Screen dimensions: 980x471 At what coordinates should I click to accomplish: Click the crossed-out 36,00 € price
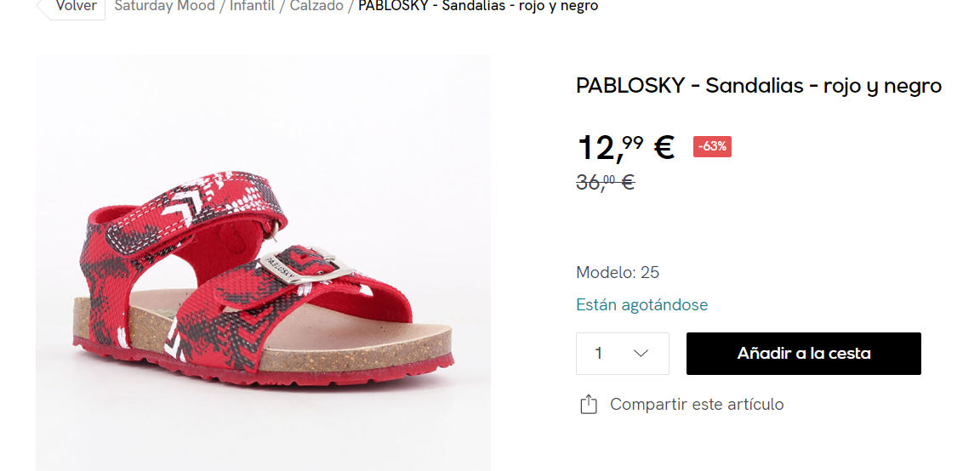[x=605, y=183]
